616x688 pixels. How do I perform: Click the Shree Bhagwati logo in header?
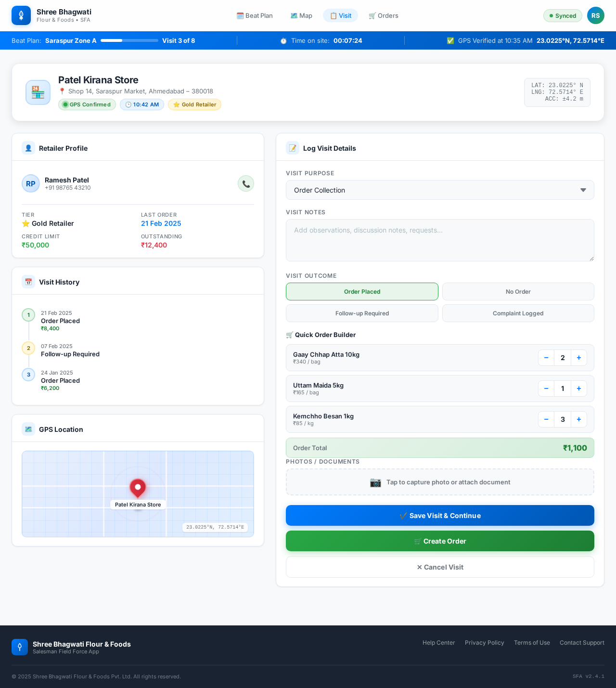pyautogui.click(x=21, y=15)
